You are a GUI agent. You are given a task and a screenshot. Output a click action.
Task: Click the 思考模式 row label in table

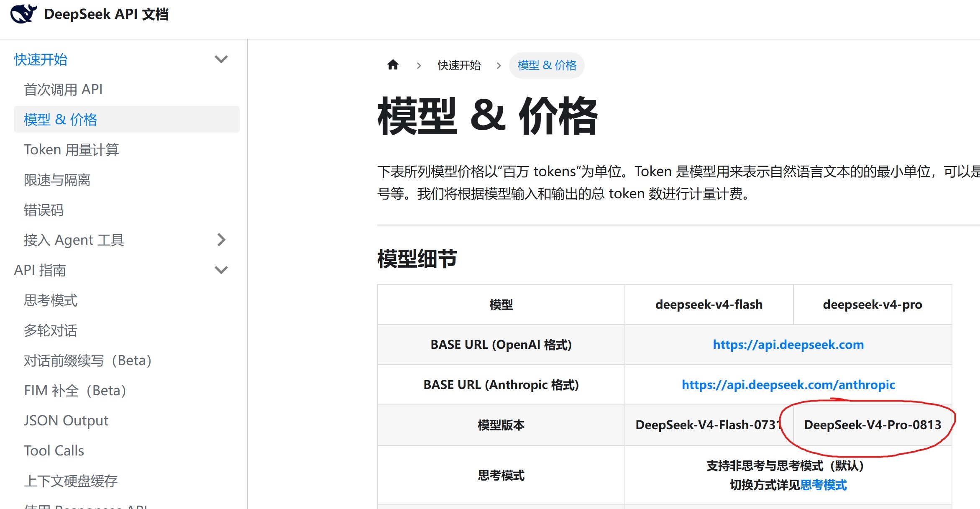click(x=501, y=475)
